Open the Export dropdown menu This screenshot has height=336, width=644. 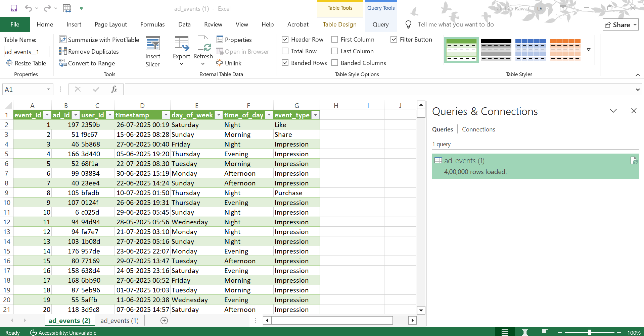point(181,64)
